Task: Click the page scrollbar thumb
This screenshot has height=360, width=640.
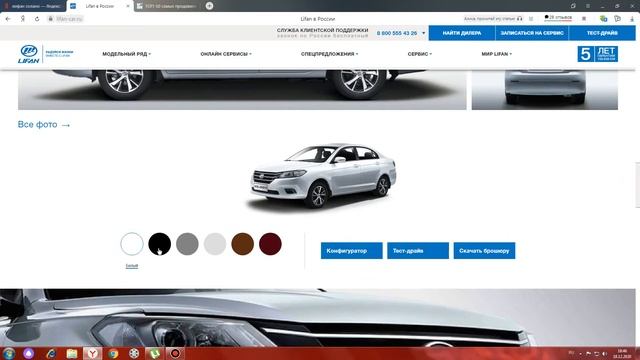Action: coord(638,184)
